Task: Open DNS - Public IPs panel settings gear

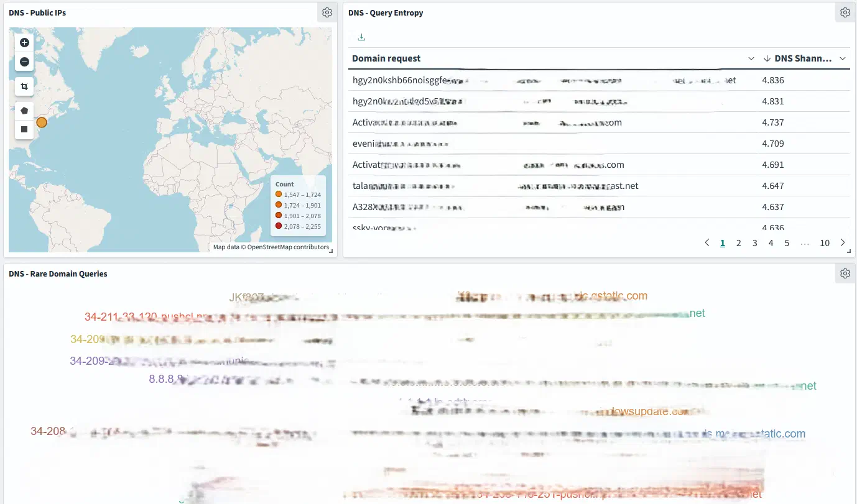Action: click(x=327, y=12)
